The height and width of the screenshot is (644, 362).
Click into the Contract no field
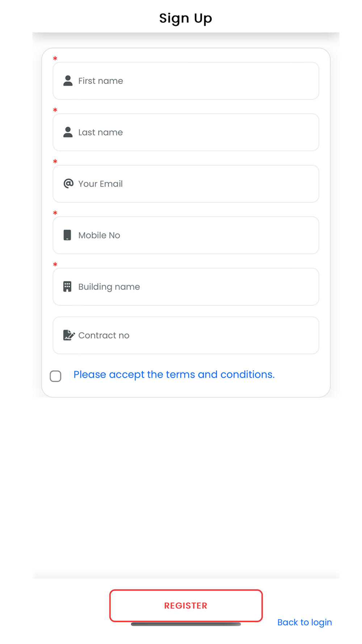195,335
